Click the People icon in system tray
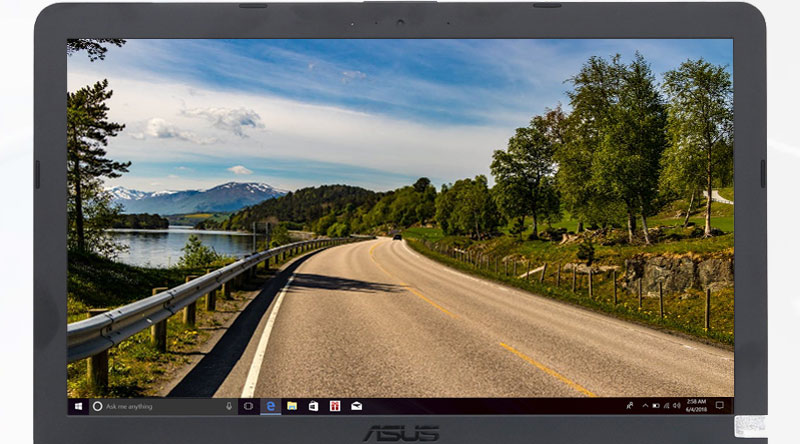 pyautogui.click(x=630, y=406)
